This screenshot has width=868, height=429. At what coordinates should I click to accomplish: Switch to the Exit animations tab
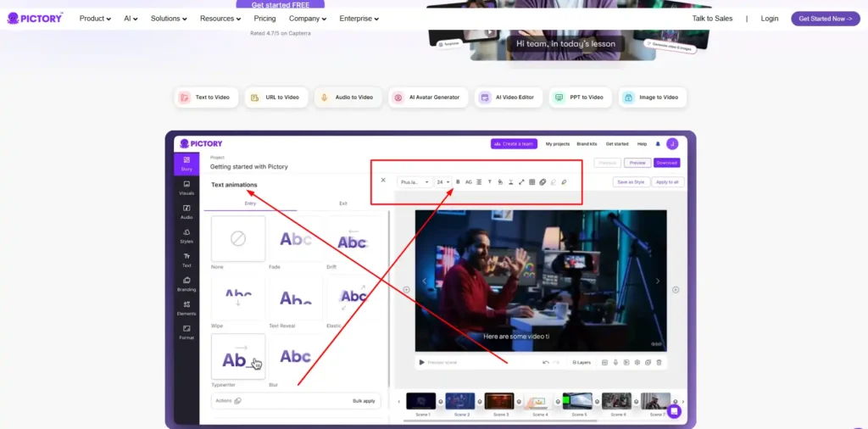[x=343, y=203]
